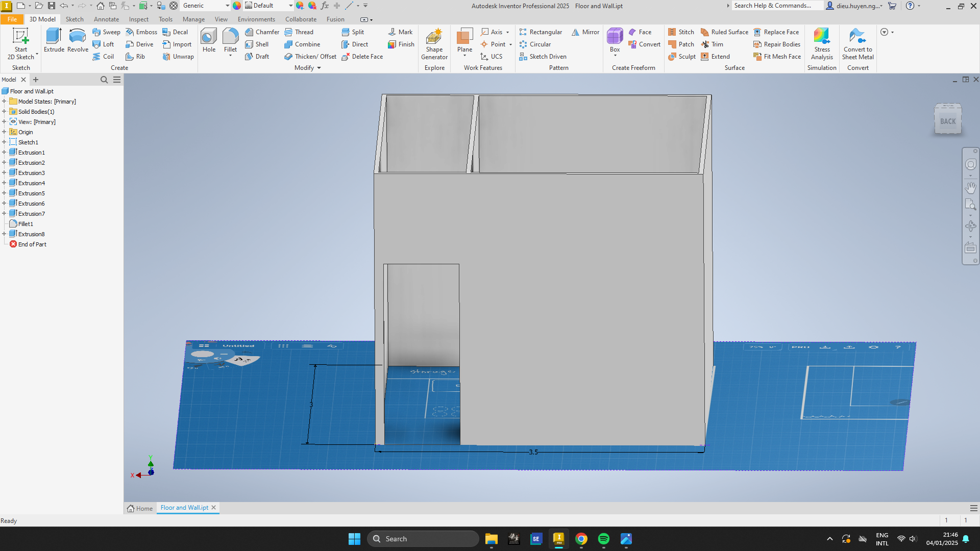Screen dimensions: 980x551
Task: Click the Split tool
Action: coord(353,32)
